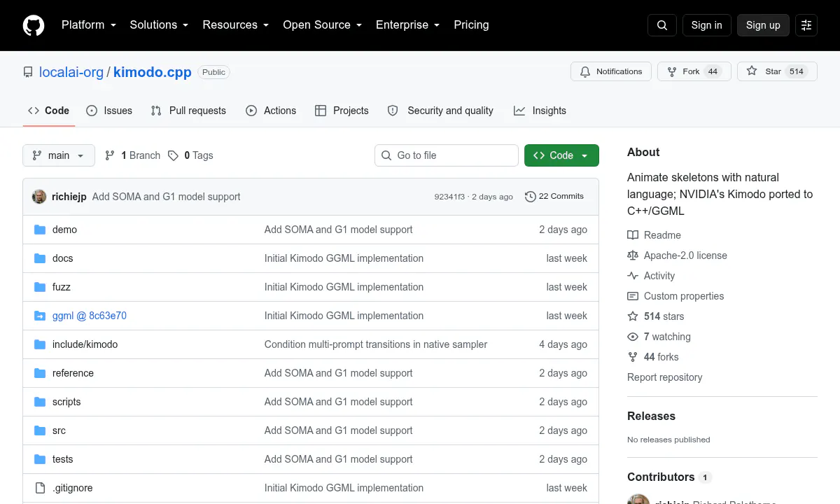Click the richiejp author name in commit bar
This screenshot has height=504, width=840.
(x=69, y=197)
